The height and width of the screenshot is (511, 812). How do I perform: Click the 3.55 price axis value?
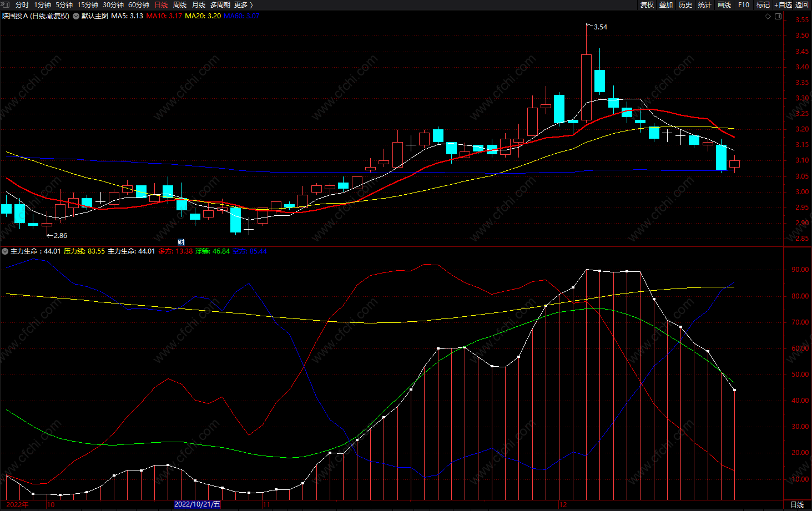(x=802, y=20)
